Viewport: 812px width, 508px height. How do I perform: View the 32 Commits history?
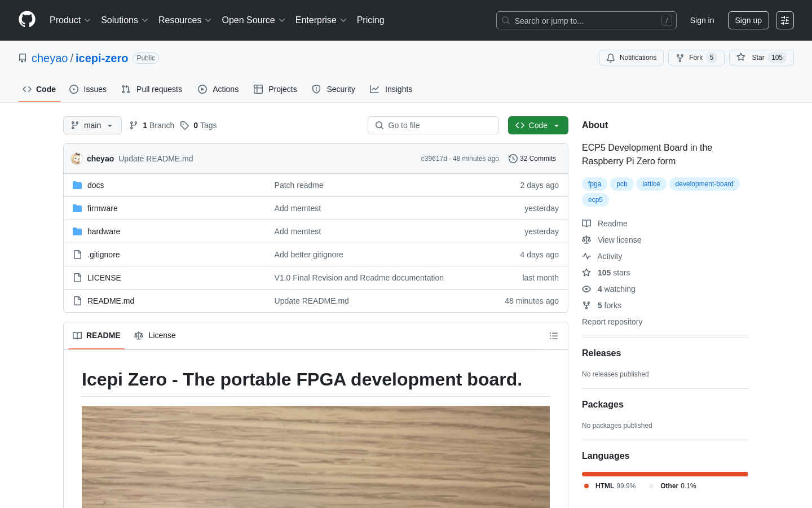click(532, 159)
